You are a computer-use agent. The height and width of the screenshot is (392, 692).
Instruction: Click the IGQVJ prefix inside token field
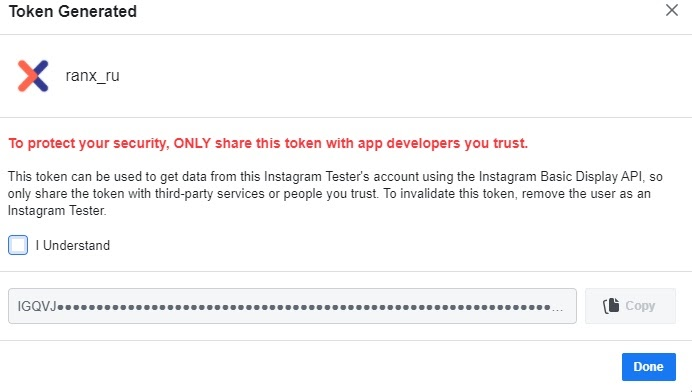click(x=37, y=306)
